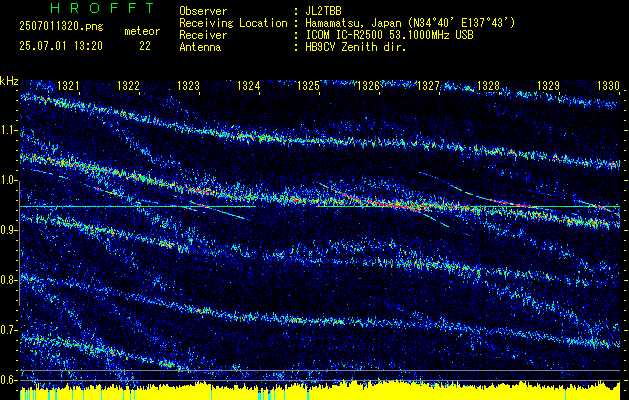
Task: Click the Observer label
Action: point(203,11)
